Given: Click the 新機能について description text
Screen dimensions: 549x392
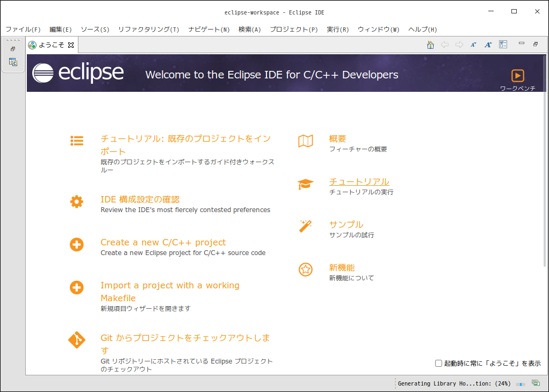Looking at the screenshot, I should click(351, 278).
